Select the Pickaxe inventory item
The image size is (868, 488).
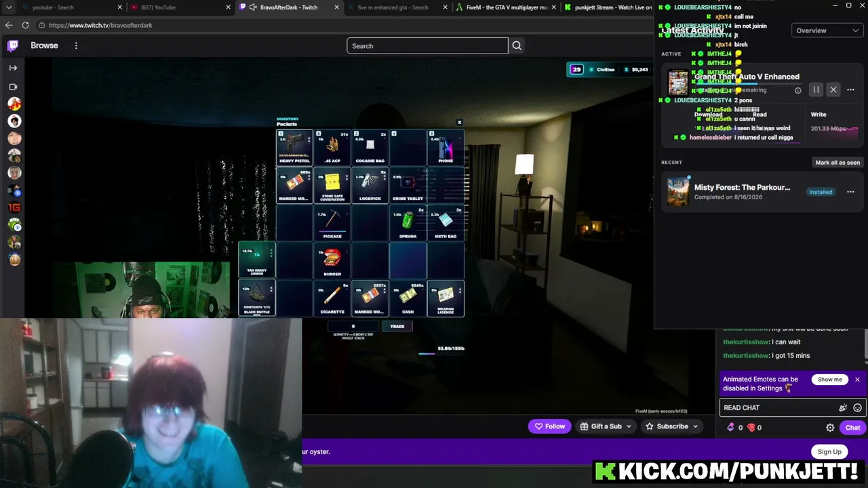[x=332, y=223]
